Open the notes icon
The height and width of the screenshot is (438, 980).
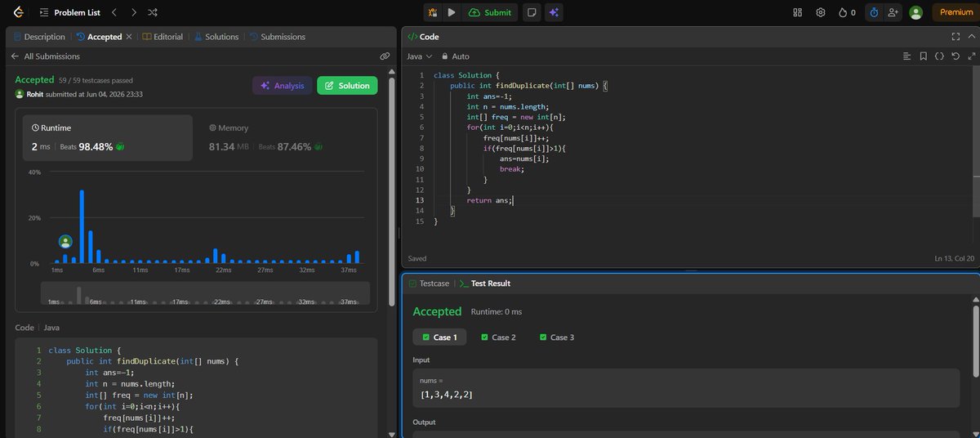pos(532,12)
